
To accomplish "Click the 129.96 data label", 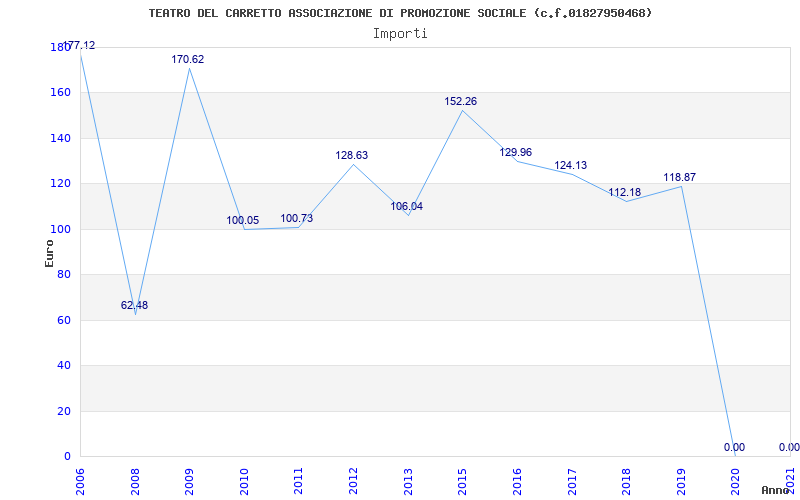I will click(515, 152).
